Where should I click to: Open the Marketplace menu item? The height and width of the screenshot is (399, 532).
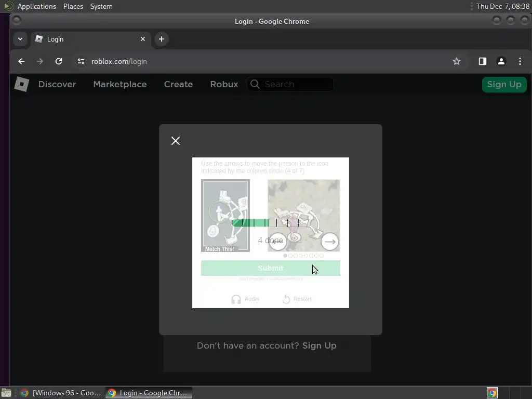tap(120, 84)
